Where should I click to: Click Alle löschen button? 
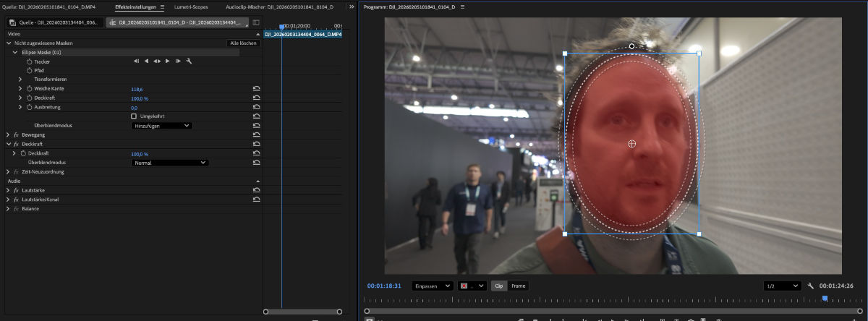tap(242, 43)
